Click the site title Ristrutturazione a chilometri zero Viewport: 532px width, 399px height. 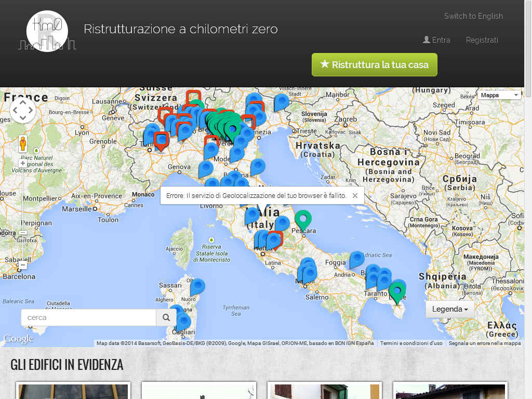[180, 29]
